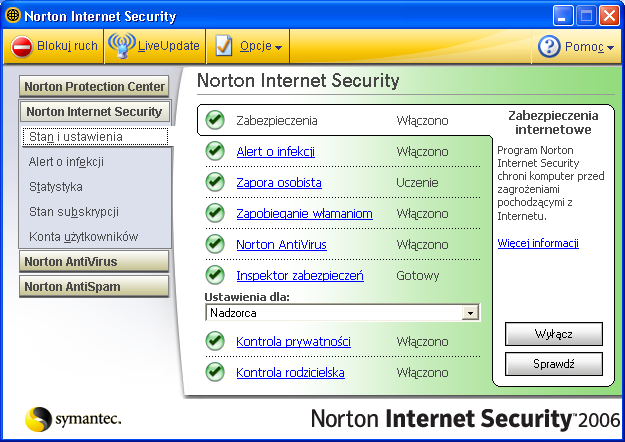
Task: Click the green checkmark beside Norton AntiVirus
Action: tap(215, 244)
